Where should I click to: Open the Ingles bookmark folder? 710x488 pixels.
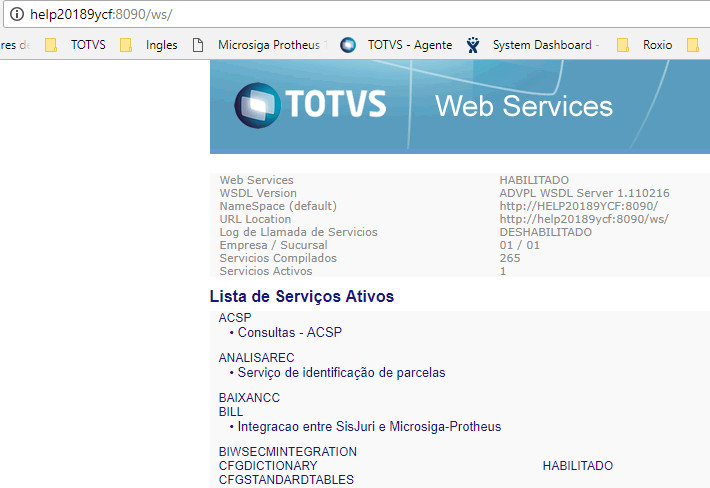coord(149,45)
